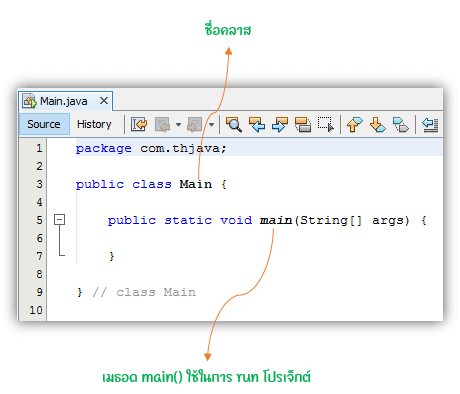
Task: Click line number 10 in gutter
Action: tap(36, 310)
